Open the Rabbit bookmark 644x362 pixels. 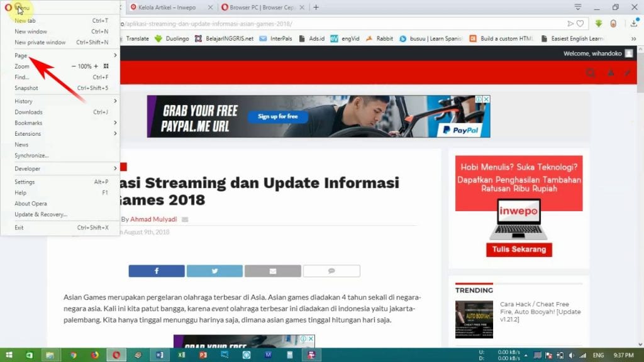pyautogui.click(x=379, y=38)
